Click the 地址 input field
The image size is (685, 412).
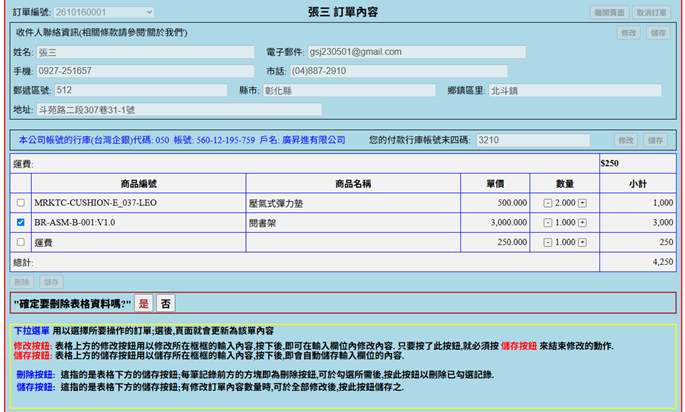point(179,109)
